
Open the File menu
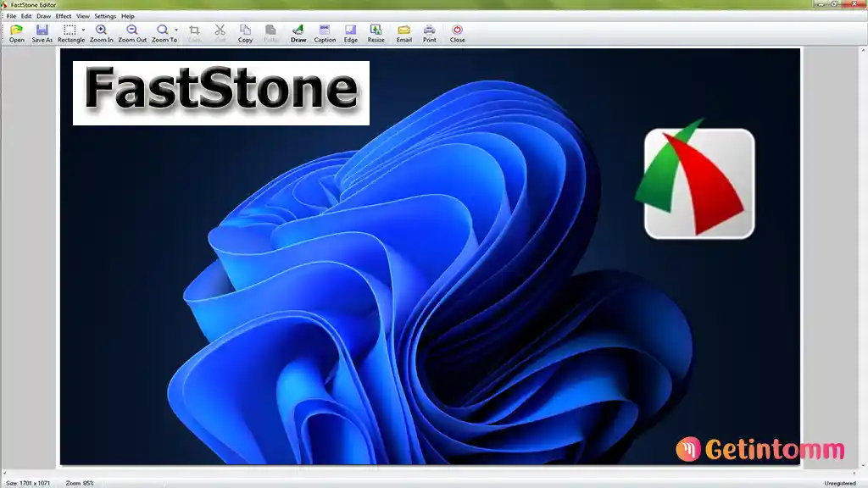(x=11, y=16)
